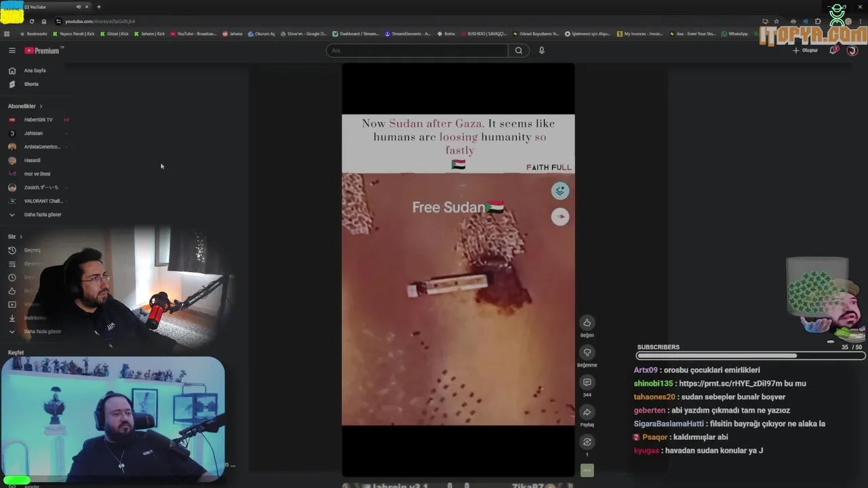Reload the browser page
Viewport: 868px width, 488px height.
click(x=31, y=22)
